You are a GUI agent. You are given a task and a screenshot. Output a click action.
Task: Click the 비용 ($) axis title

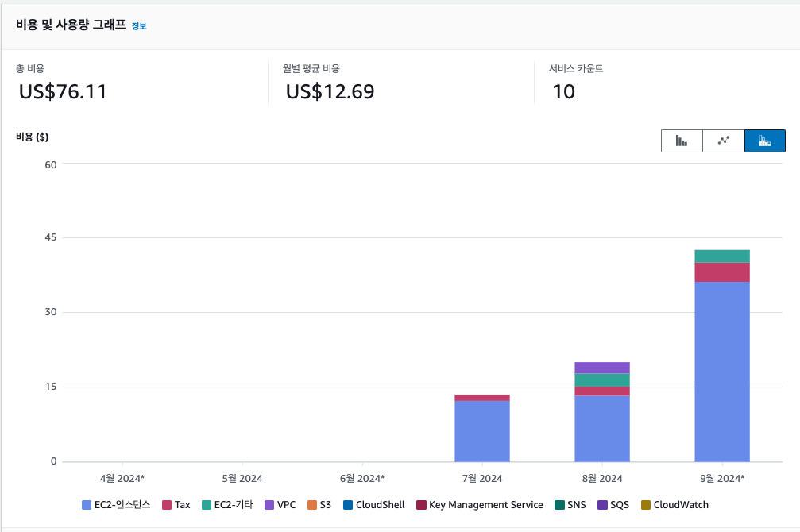click(x=32, y=137)
